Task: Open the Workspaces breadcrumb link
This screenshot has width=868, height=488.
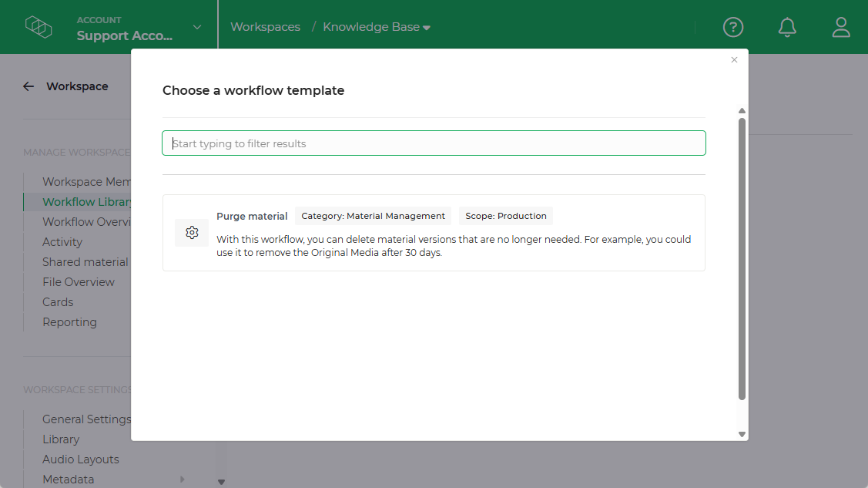Action: [x=265, y=27]
